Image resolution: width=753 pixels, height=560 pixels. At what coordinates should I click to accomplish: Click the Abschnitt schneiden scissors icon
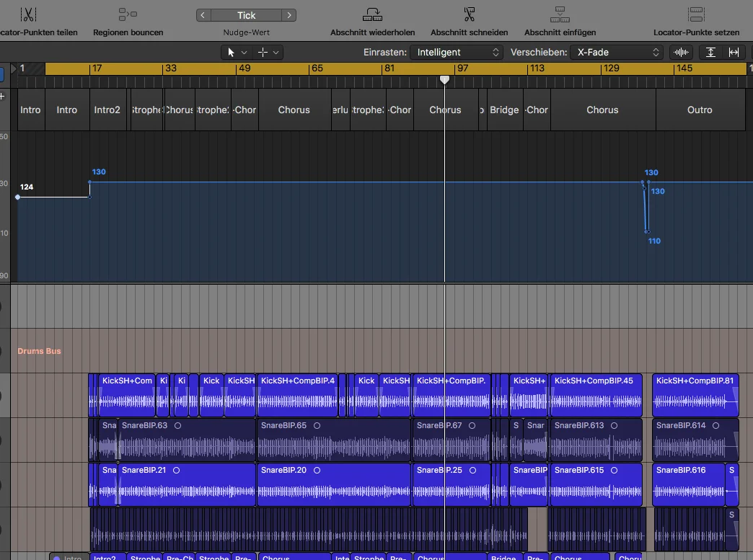470,14
